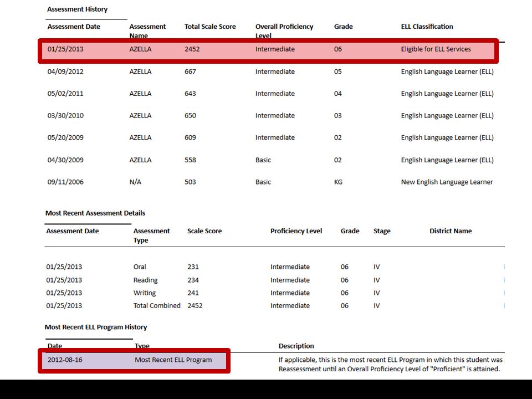Click the grade 04 cell

(337, 94)
